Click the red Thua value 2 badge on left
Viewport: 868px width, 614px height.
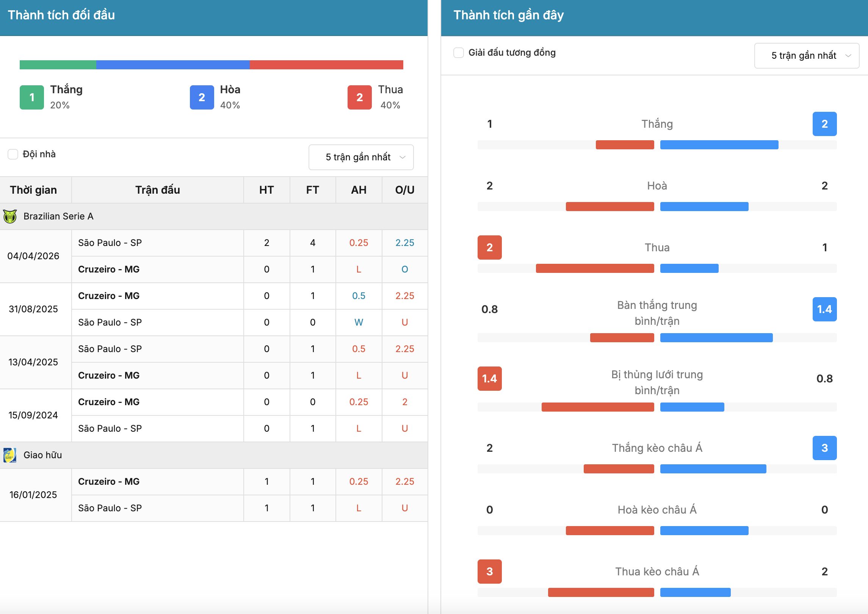click(x=490, y=247)
